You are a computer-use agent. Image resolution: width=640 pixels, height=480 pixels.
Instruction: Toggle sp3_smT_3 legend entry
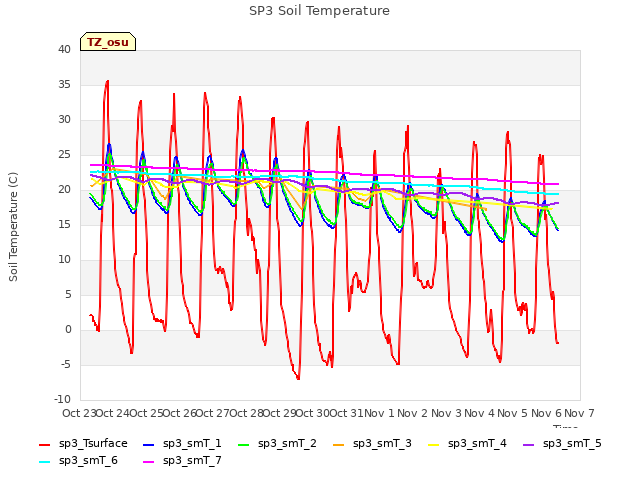[x=372, y=443]
